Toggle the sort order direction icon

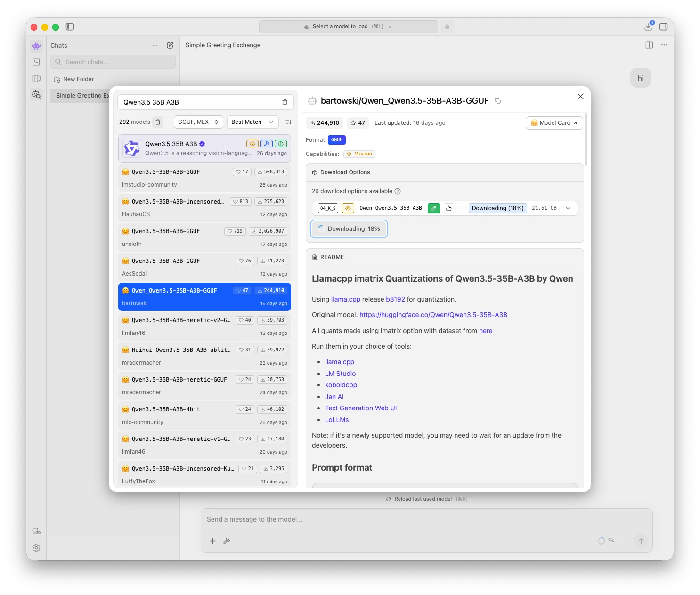[288, 122]
